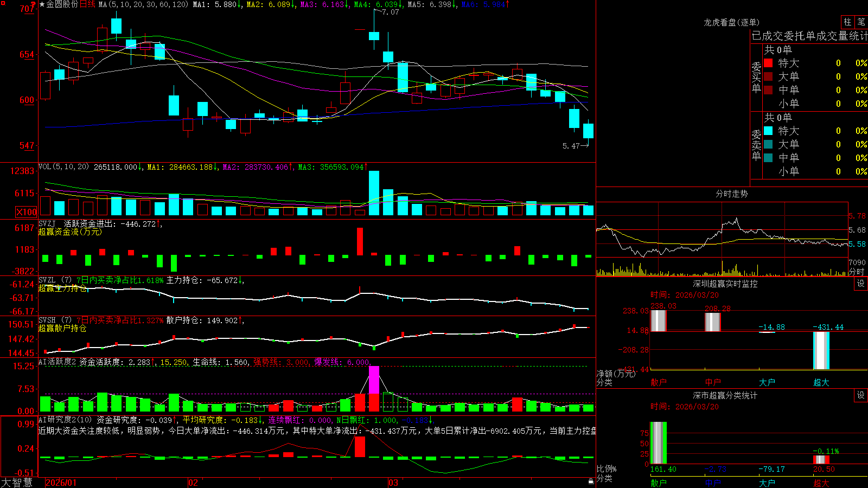The width and height of the screenshot is (868, 488).
Task: Click the AI活跃度2 indicator title
Action: point(58,362)
